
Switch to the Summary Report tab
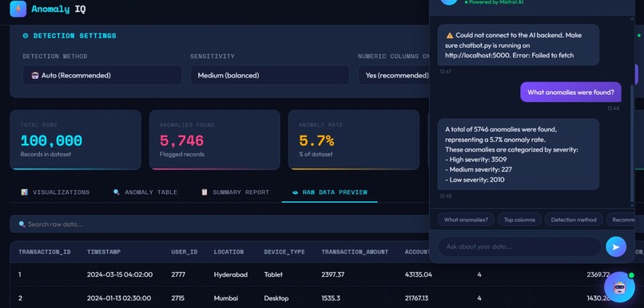[235, 192]
